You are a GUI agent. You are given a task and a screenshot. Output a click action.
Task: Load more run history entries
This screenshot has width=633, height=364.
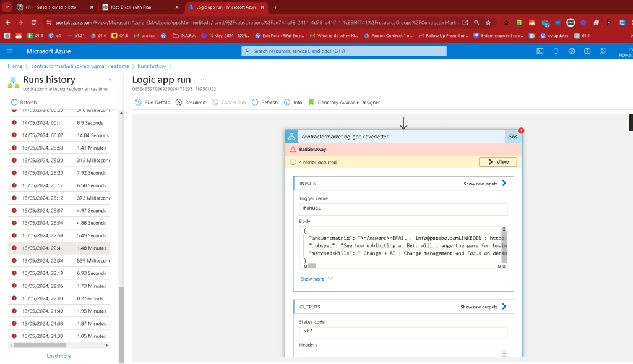59,356
